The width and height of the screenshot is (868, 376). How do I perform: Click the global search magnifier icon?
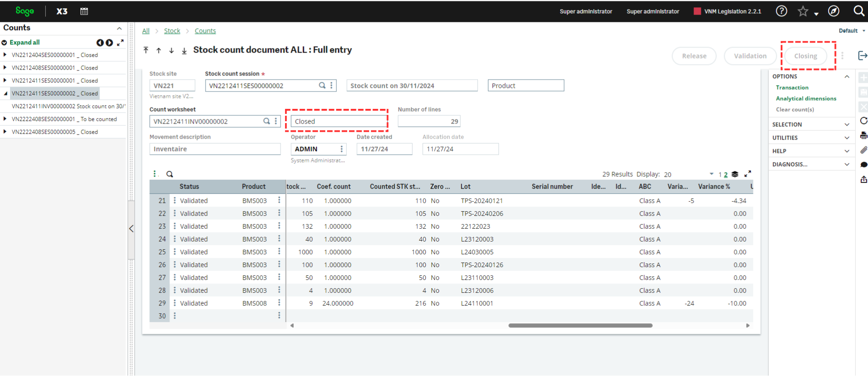tap(859, 11)
